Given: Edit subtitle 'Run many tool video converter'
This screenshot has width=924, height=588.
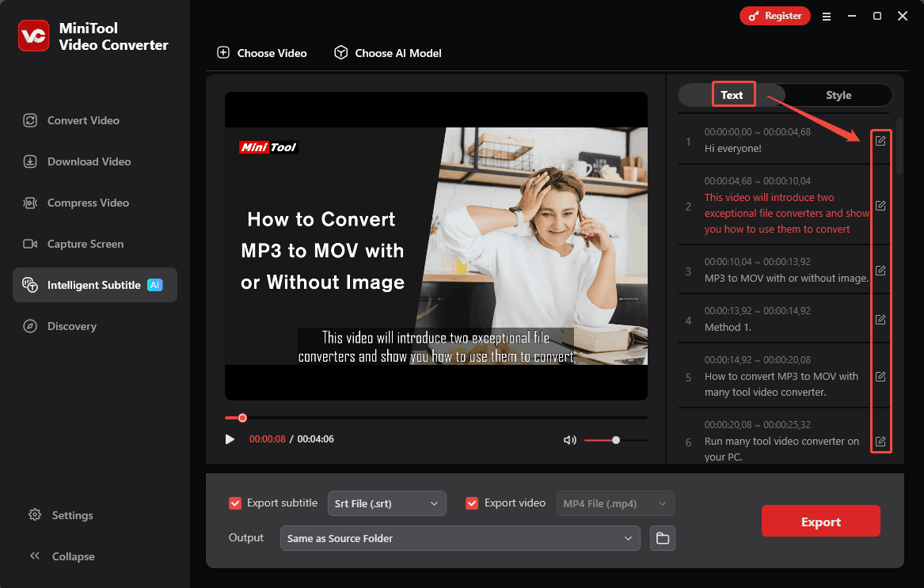Looking at the screenshot, I should point(880,442).
